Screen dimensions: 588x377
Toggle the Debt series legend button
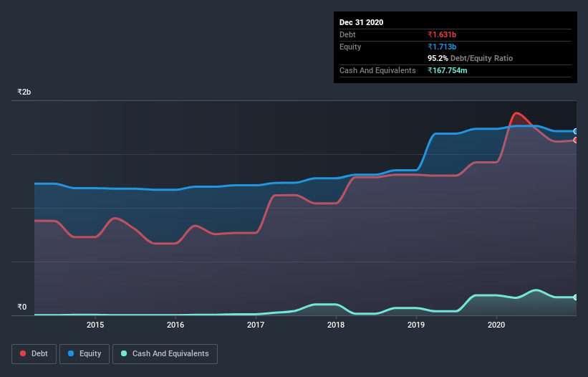tap(34, 354)
